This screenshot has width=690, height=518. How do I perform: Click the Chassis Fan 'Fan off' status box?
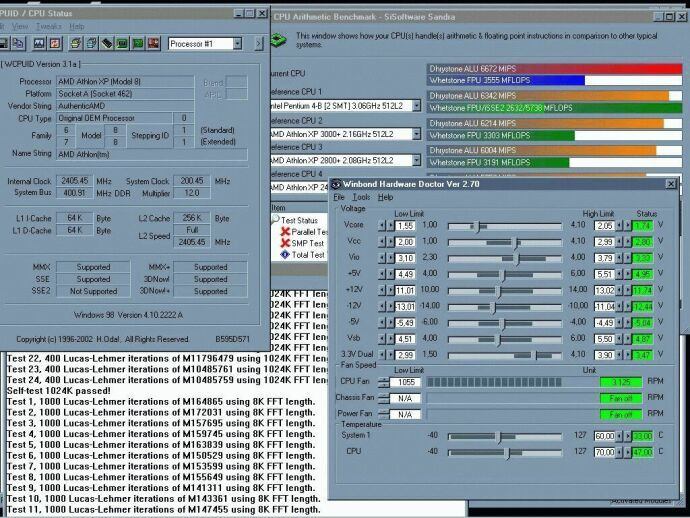620,398
